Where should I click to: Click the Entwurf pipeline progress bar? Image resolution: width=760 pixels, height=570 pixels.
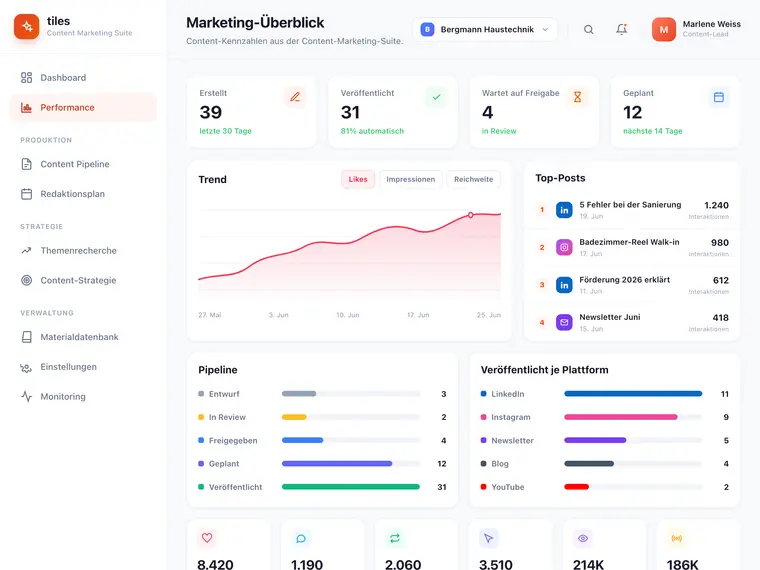click(x=351, y=394)
